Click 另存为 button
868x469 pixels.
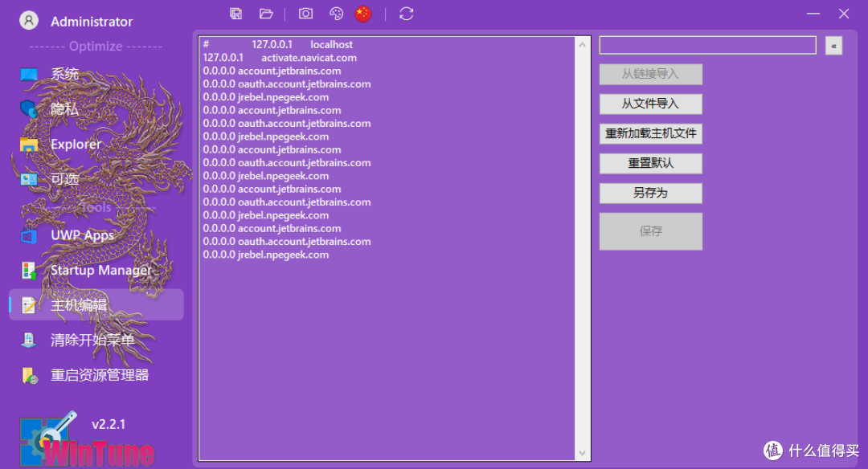coord(650,193)
